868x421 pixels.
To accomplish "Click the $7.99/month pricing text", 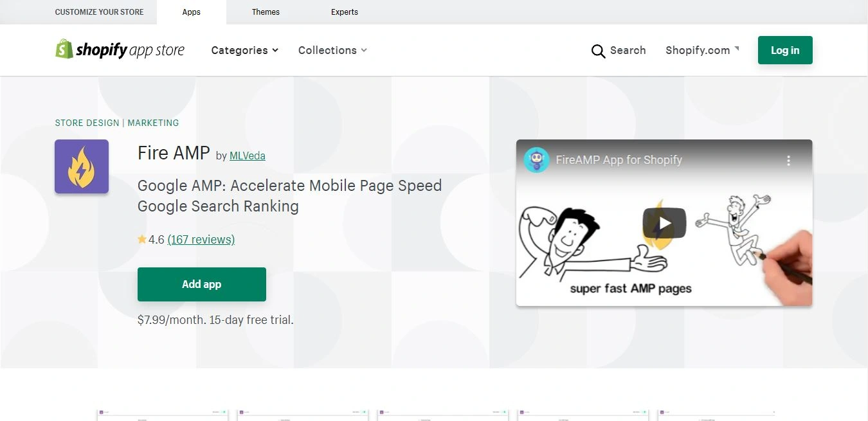I will pos(215,319).
